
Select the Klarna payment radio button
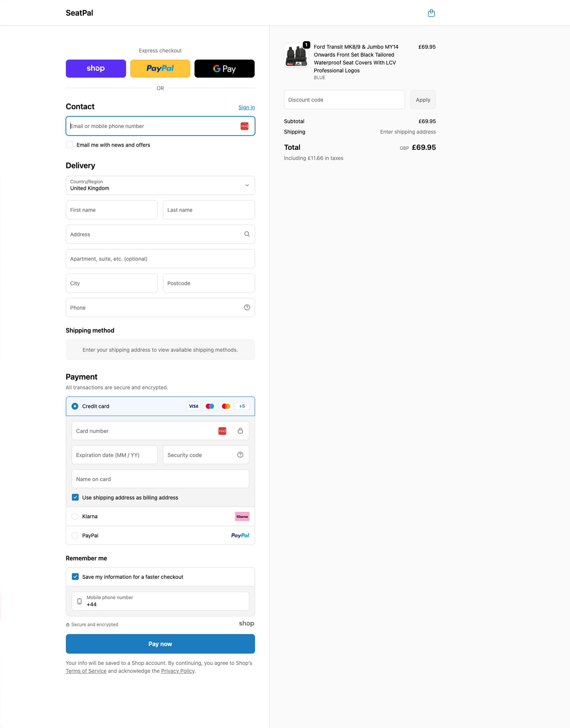[x=75, y=516]
